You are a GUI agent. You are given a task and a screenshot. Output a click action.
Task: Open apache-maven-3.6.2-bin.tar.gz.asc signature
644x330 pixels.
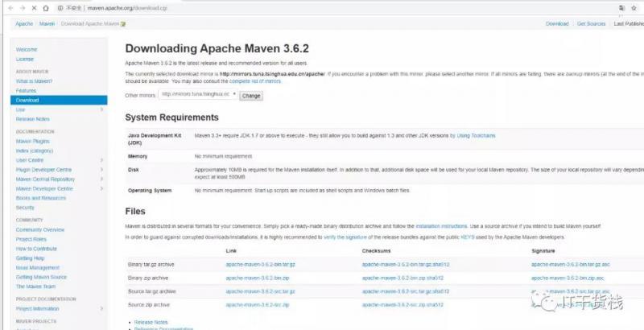[x=571, y=265]
